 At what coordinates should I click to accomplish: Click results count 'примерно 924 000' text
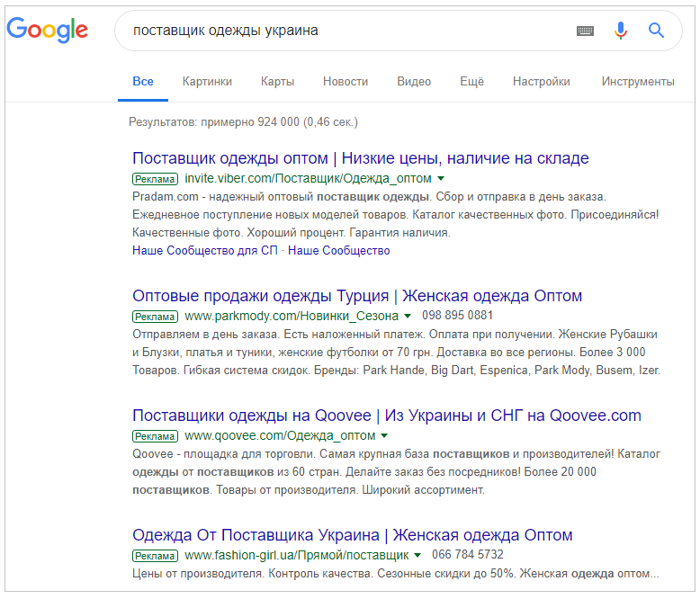pyautogui.click(x=250, y=121)
